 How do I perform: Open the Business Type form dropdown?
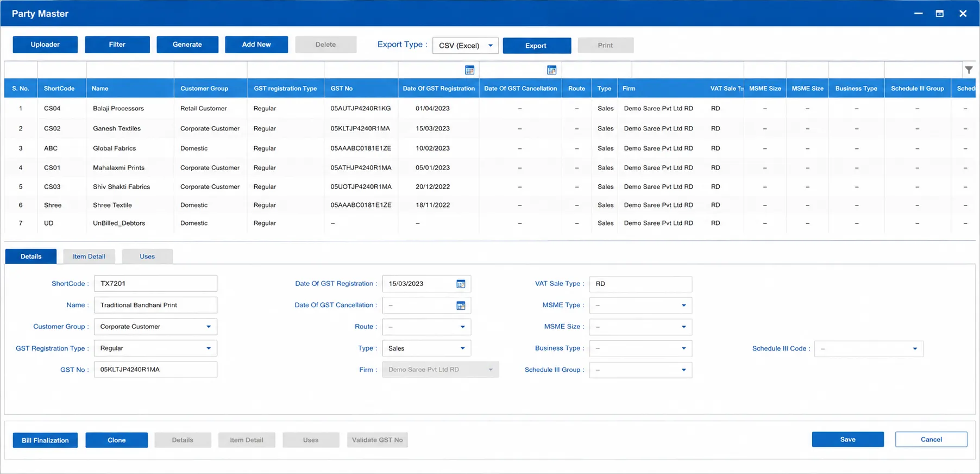[640, 348]
